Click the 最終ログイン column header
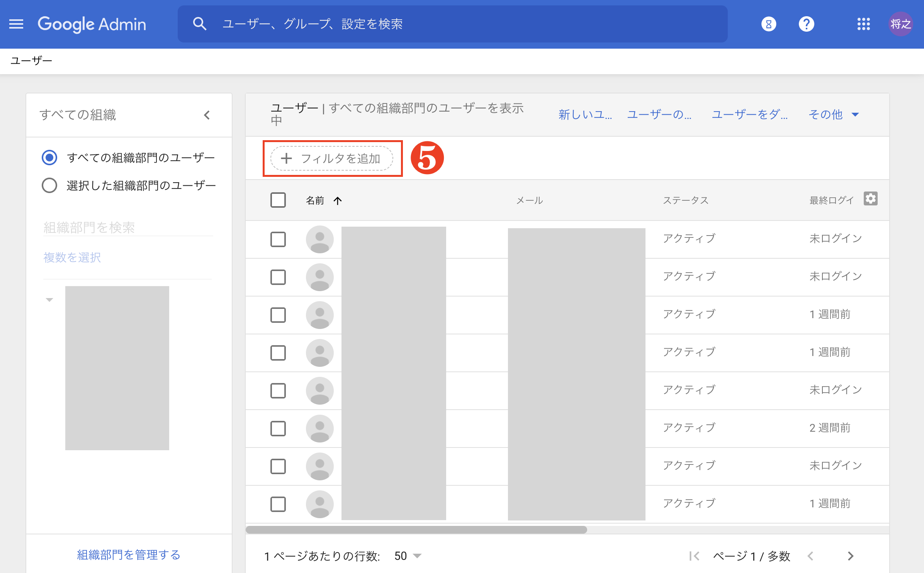This screenshot has width=924, height=573. pos(831,200)
